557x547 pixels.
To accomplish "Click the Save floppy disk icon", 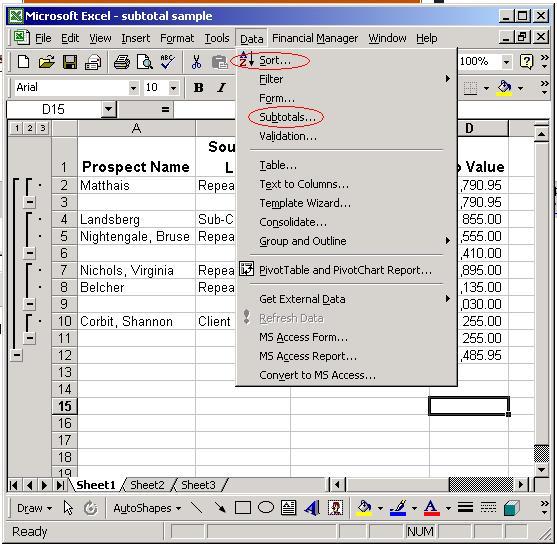I will pos(70,62).
